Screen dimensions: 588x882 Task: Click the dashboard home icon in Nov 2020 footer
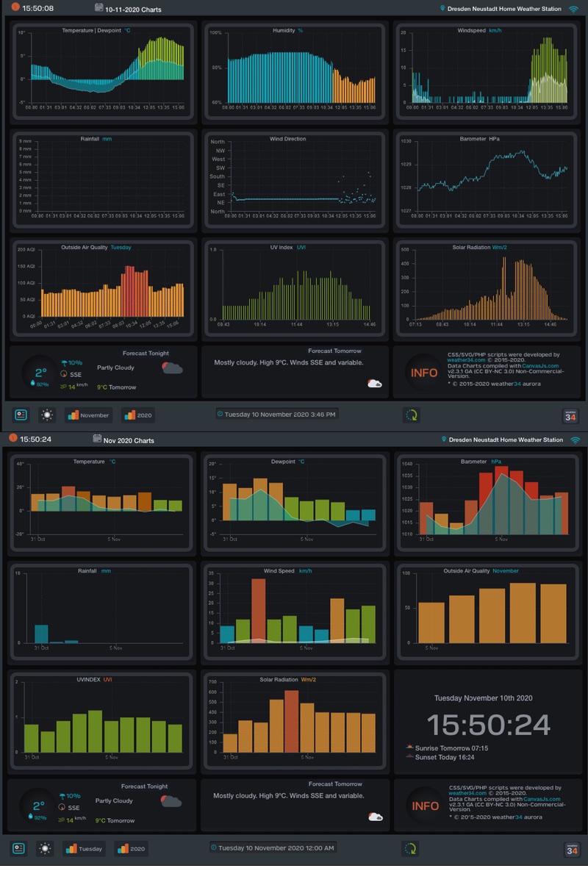[x=19, y=849]
